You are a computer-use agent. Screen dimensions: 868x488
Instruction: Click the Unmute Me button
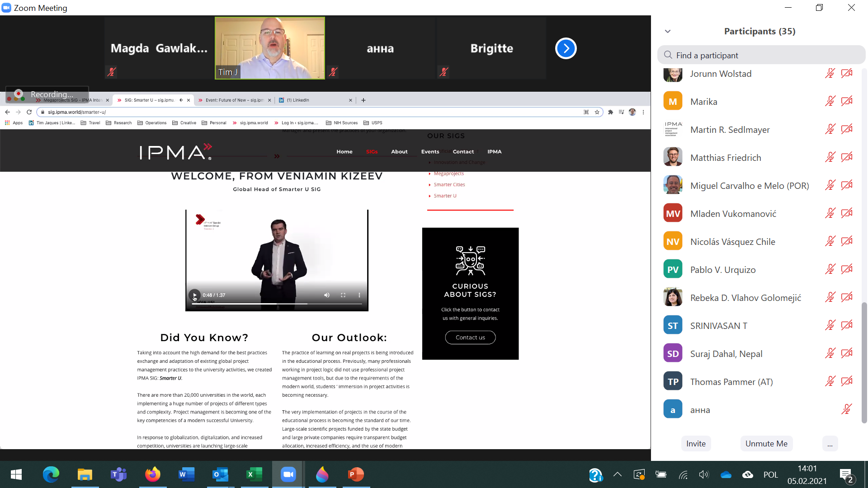click(x=766, y=444)
